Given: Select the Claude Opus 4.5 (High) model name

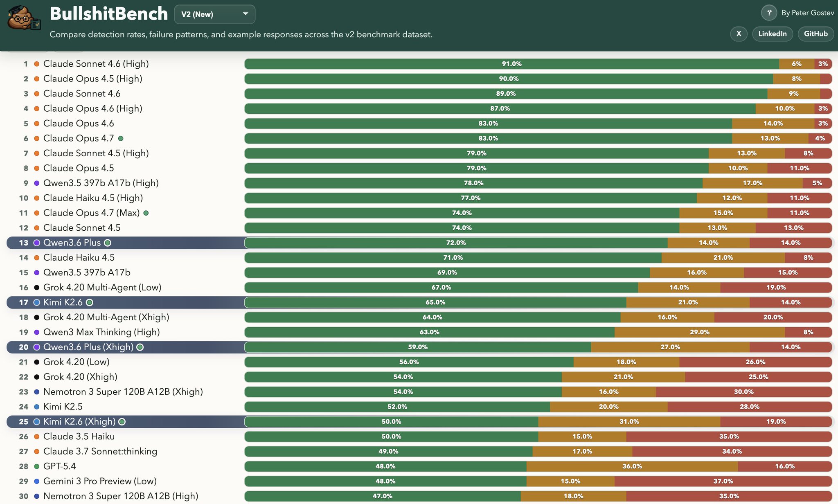Looking at the screenshot, I should click(93, 79).
